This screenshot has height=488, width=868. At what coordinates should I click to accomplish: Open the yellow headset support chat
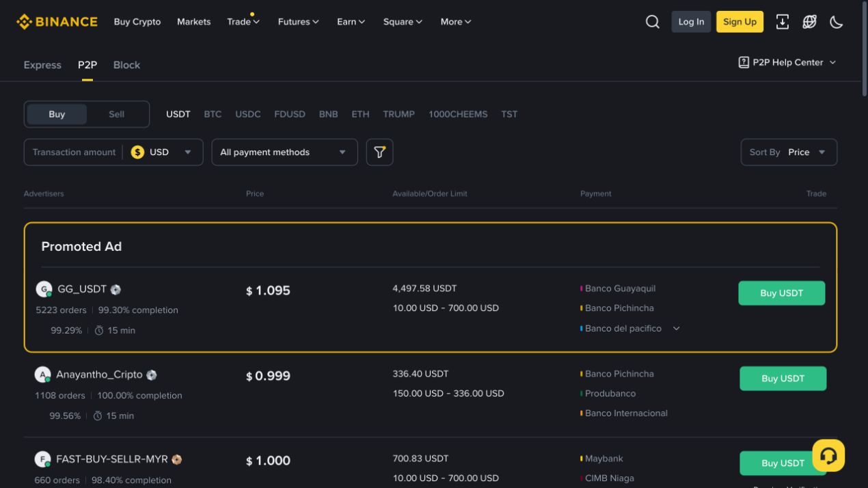coord(828,455)
